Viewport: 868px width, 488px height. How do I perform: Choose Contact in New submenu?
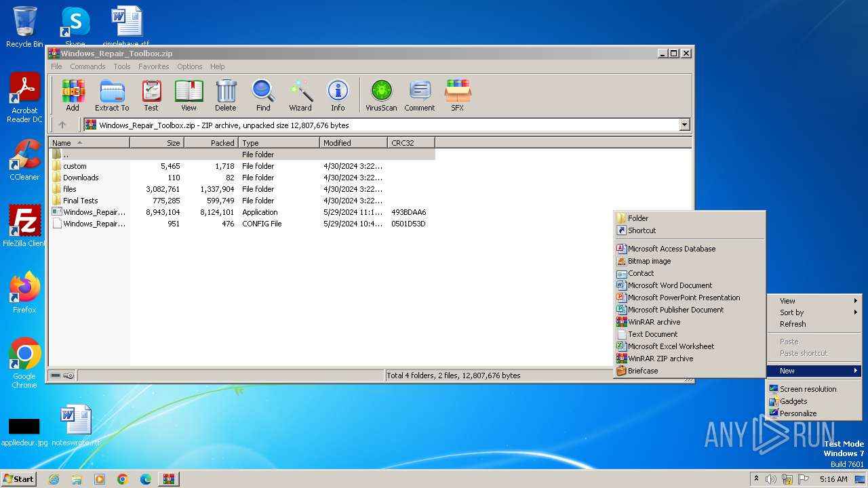[x=689, y=273]
